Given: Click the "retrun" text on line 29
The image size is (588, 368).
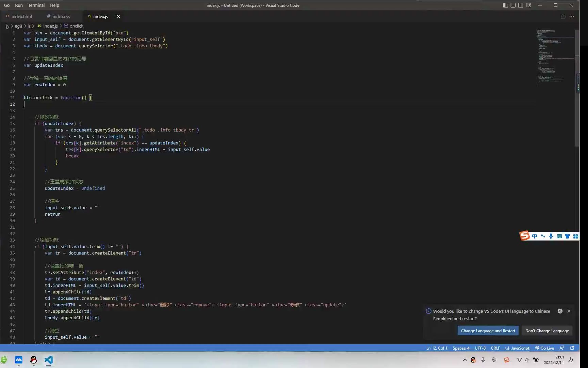Looking at the screenshot, I should pos(52,214).
